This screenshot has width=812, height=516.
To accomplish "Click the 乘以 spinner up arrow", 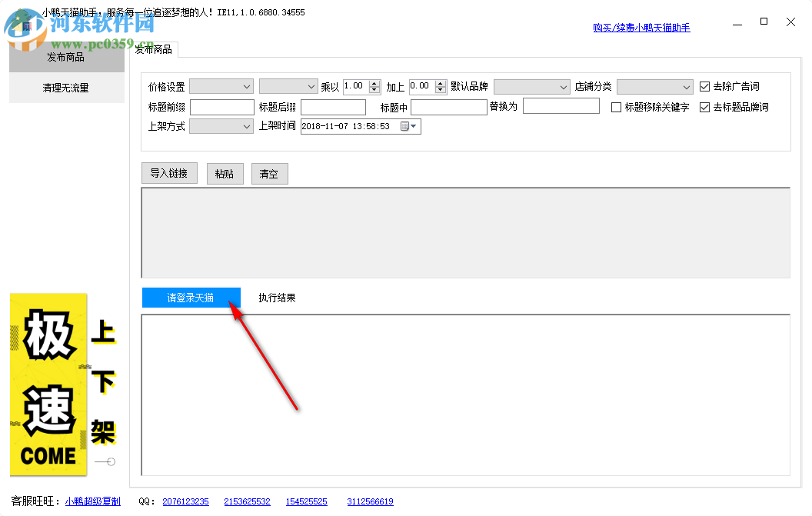I will [x=374, y=83].
